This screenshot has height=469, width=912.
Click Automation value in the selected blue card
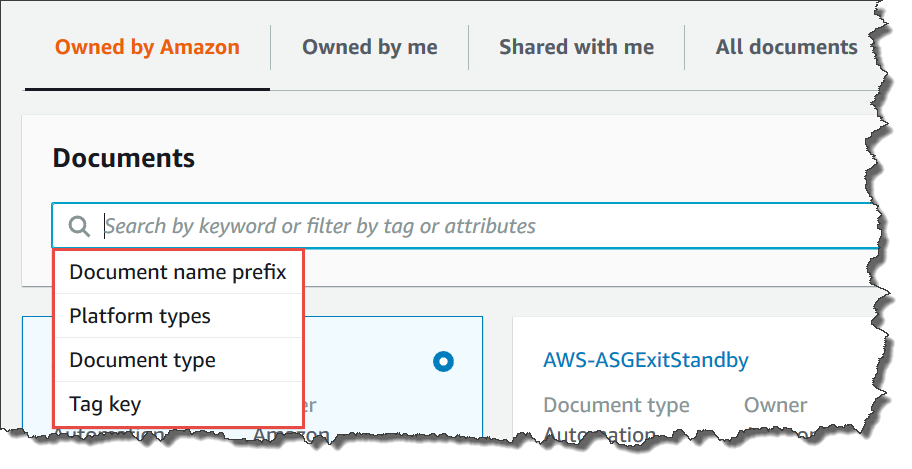(x=110, y=436)
